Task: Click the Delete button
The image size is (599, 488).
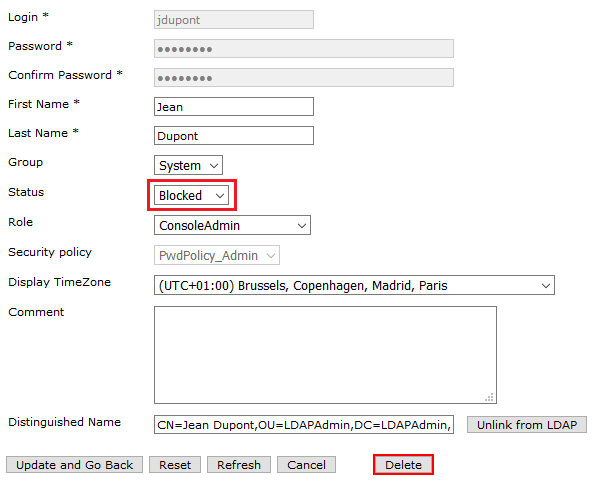Action: tap(403, 465)
